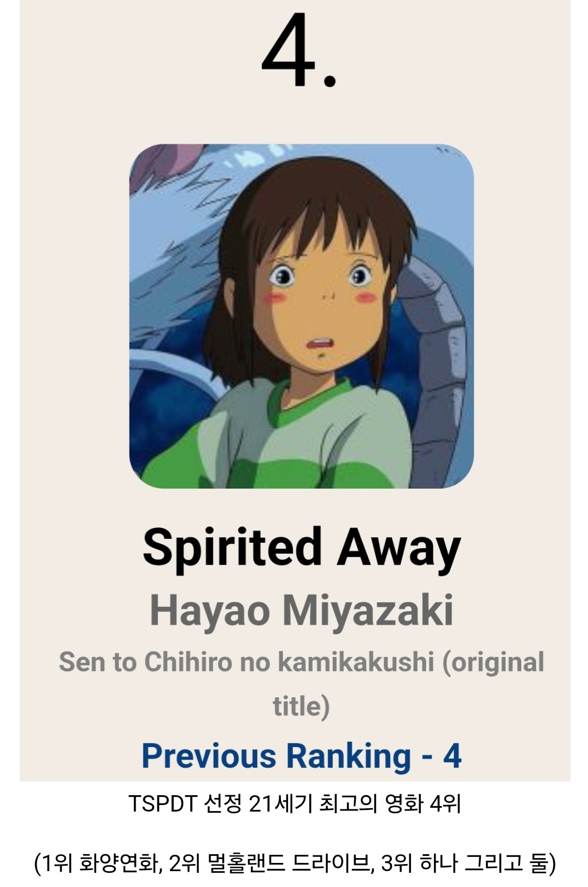Click the word "Miyazaki"
Viewport: 588px width, 887px height.
coord(368,610)
